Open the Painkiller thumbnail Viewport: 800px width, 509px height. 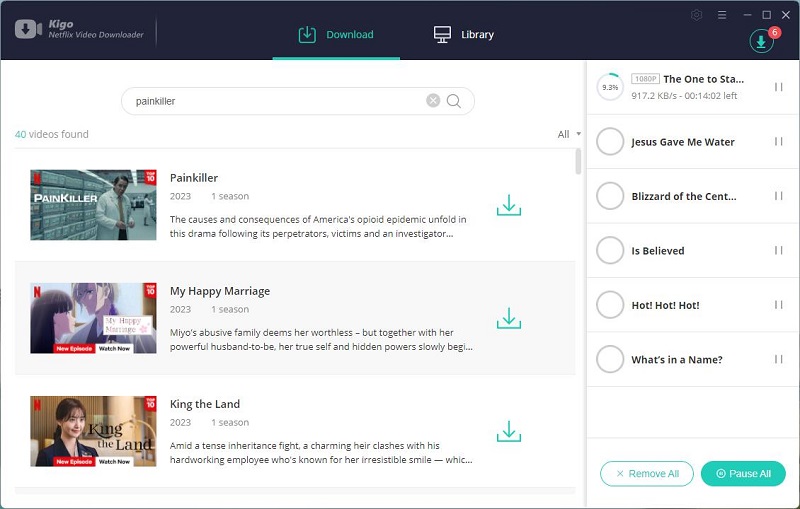(x=93, y=205)
